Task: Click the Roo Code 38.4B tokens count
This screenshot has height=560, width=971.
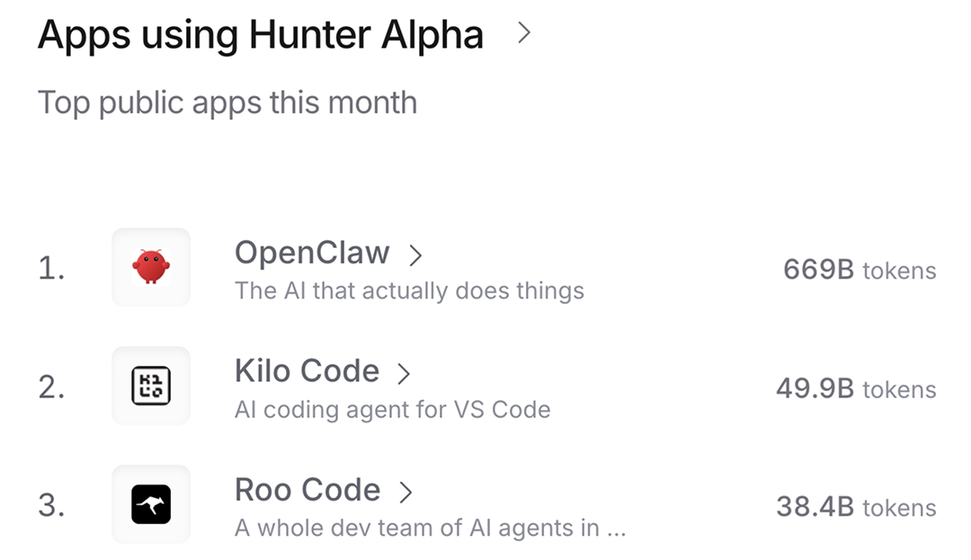Action: (x=856, y=508)
